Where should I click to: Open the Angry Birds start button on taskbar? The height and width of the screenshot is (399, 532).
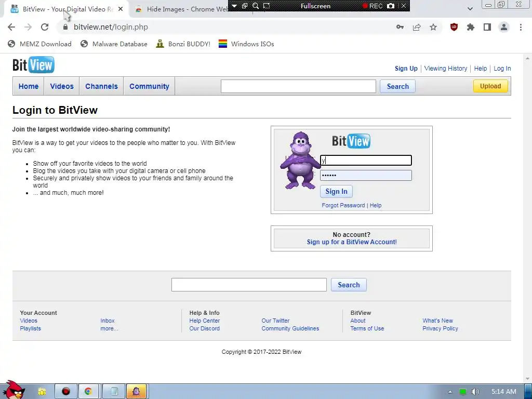[13, 390]
